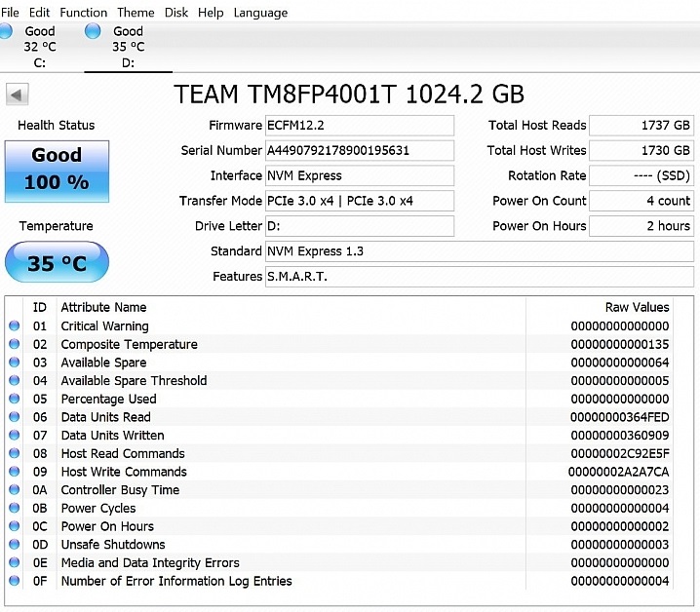Click the Features field S.M.A.R.T.
700x612 pixels.
(480, 277)
